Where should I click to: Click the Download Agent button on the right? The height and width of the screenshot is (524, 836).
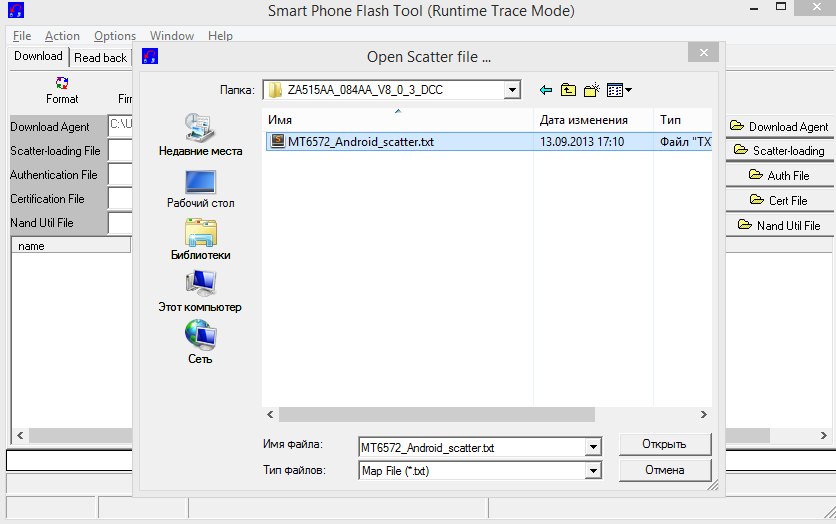coord(780,127)
